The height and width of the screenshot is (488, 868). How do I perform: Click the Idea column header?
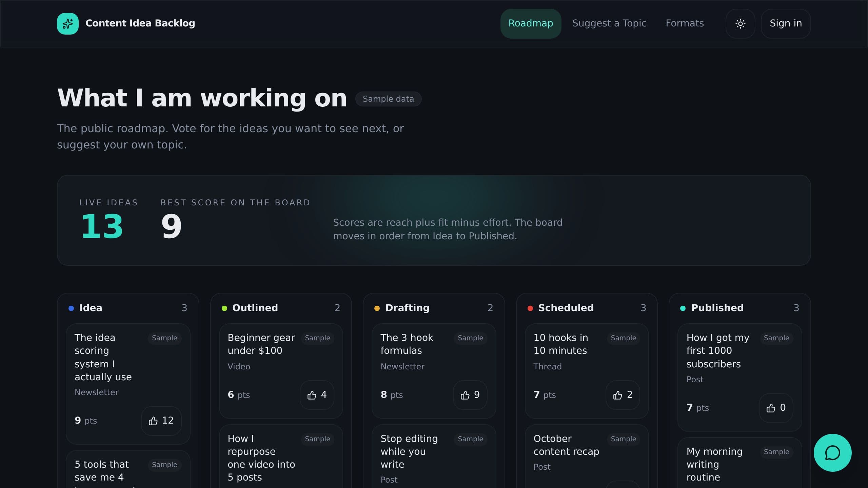(128, 308)
